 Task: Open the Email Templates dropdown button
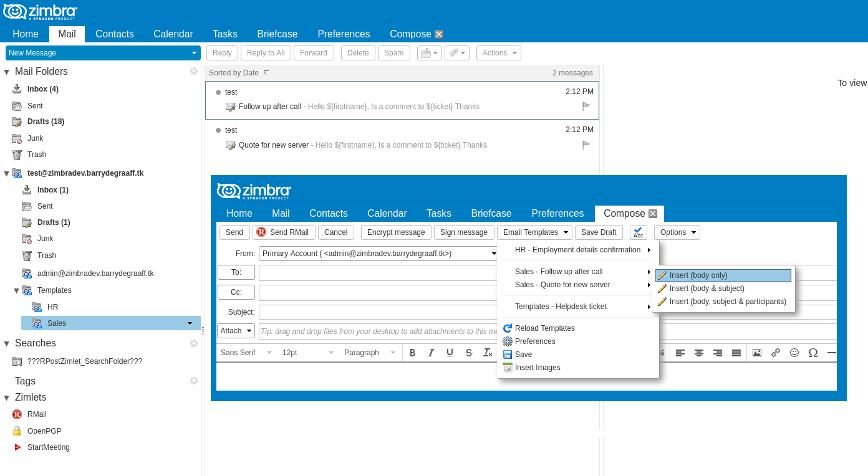click(534, 232)
